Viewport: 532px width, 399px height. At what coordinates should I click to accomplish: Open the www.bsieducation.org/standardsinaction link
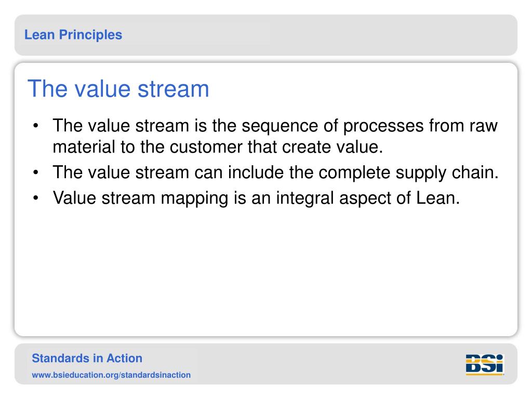[111, 375]
